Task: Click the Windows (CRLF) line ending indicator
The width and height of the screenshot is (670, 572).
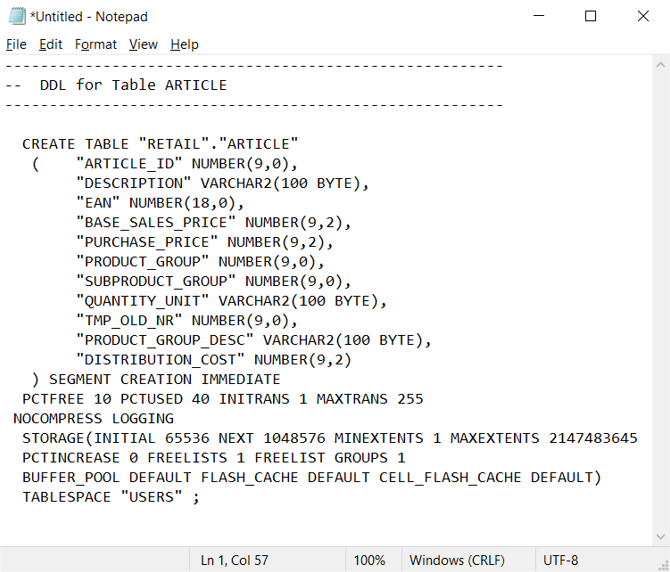Action: point(457,559)
